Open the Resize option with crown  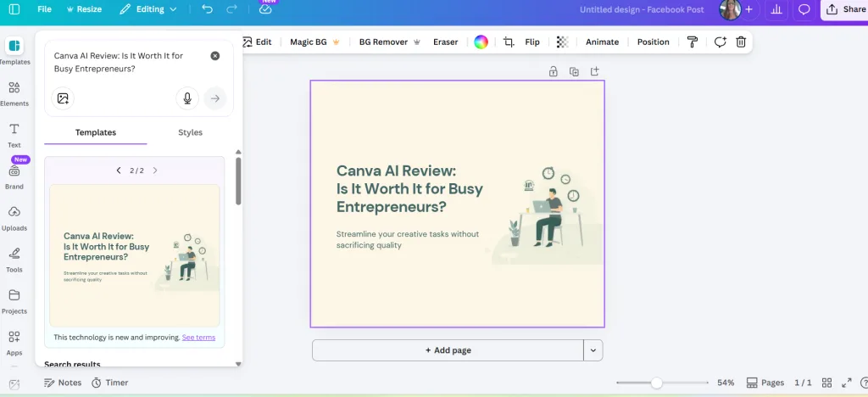84,9
